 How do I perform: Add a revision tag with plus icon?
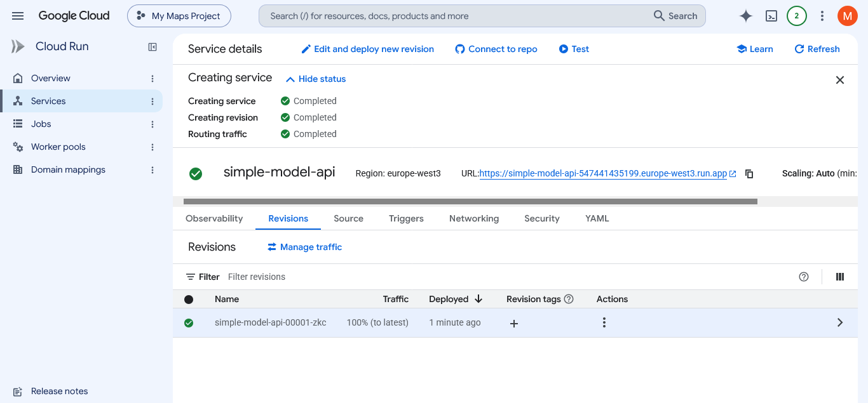click(x=514, y=324)
